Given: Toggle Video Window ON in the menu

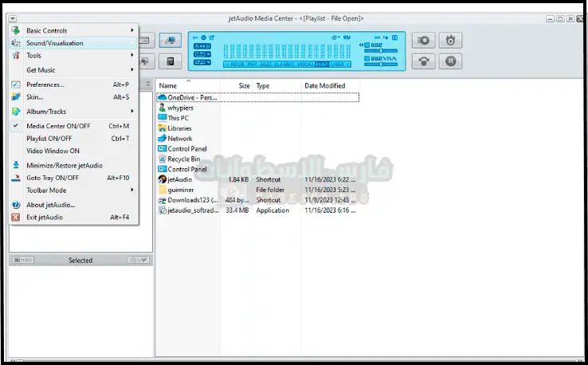Looking at the screenshot, I should [53, 151].
